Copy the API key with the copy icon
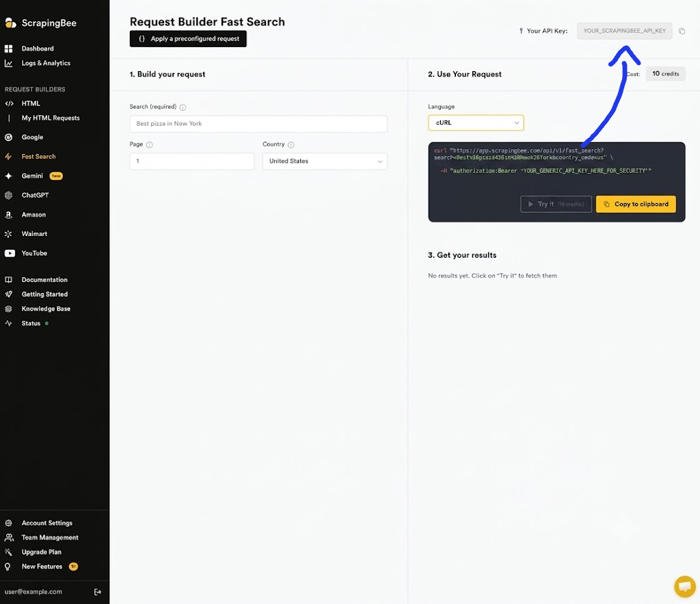 point(682,31)
